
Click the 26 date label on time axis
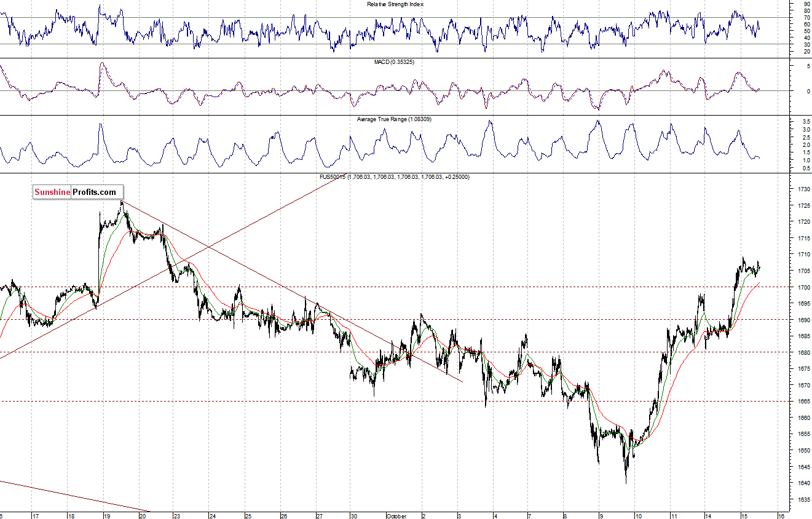coord(283,516)
